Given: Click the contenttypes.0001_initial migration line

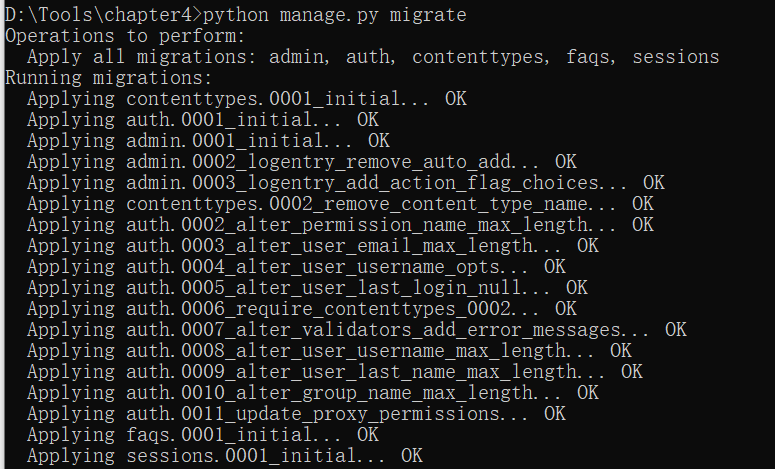Looking at the screenshot, I should (x=246, y=98).
